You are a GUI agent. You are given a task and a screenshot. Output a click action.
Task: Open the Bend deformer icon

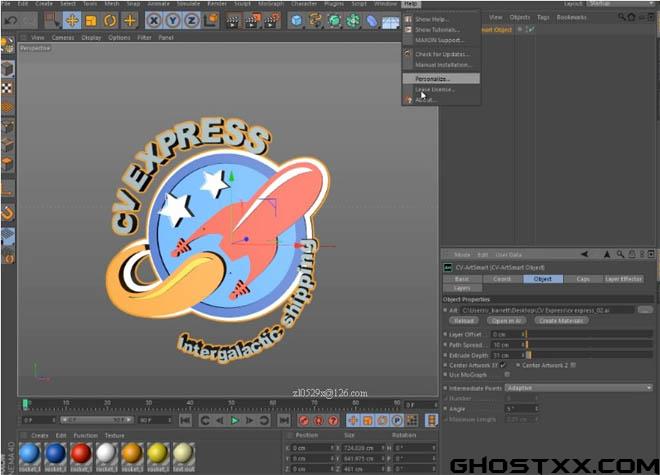pyautogui.click(x=371, y=21)
